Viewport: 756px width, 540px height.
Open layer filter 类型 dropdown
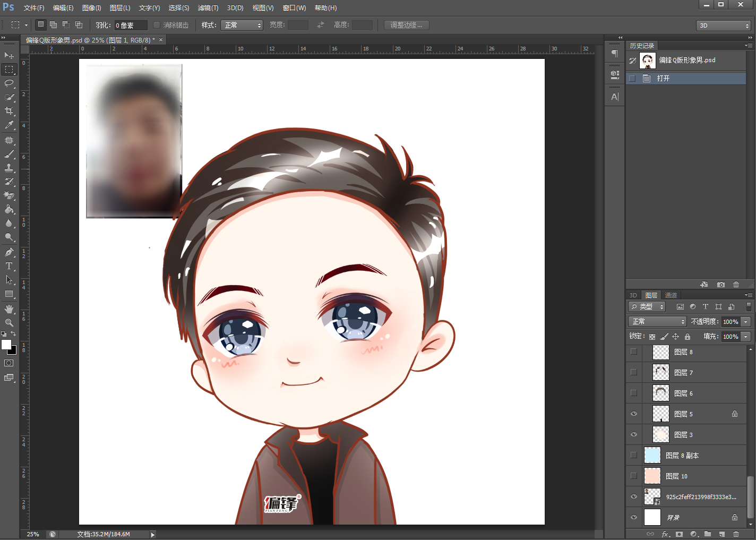647,307
